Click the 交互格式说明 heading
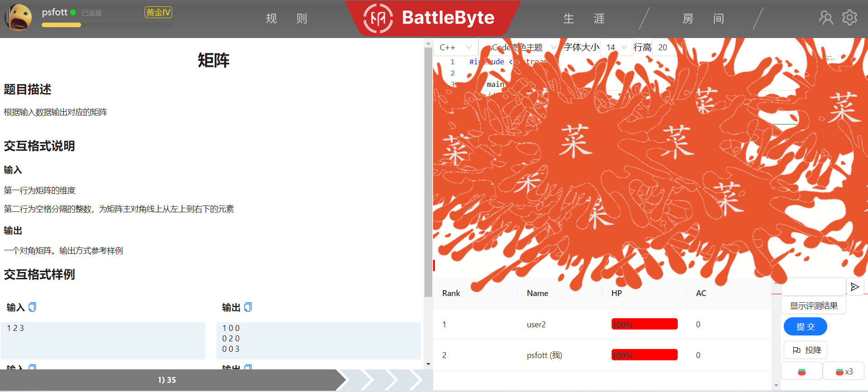The height and width of the screenshot is (392, 868). pos(39,146)
